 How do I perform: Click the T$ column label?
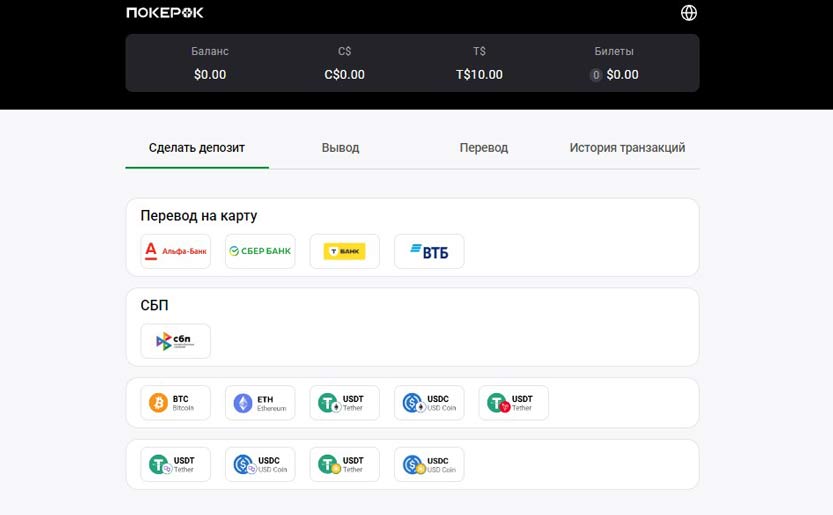coord(479,52)
